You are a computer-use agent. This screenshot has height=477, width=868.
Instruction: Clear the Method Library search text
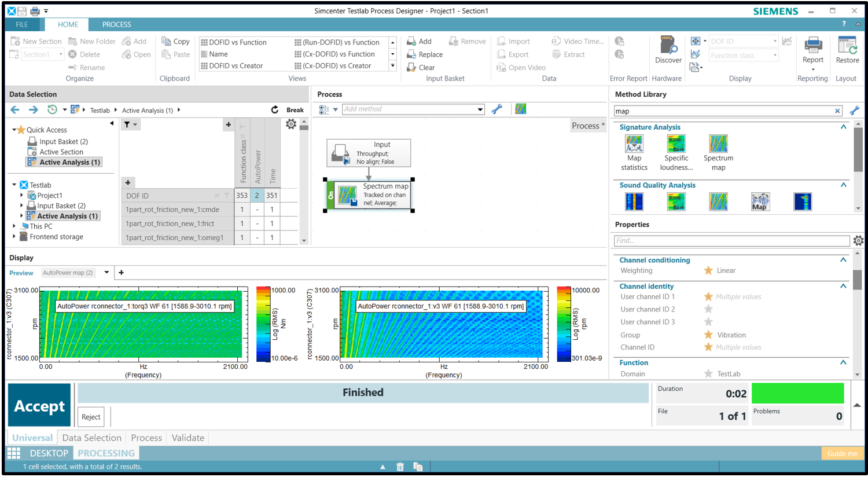837,111
